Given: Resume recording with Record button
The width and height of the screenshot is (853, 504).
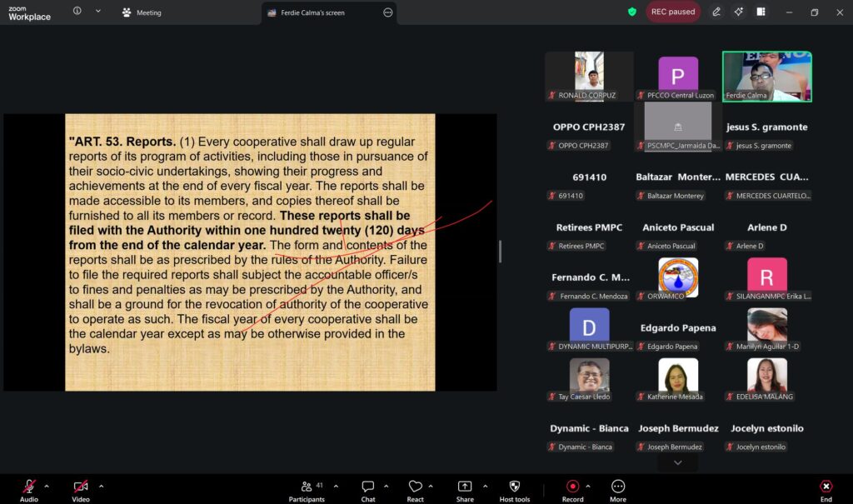Looking at the screenshot, I should click(x=572, y=487).
